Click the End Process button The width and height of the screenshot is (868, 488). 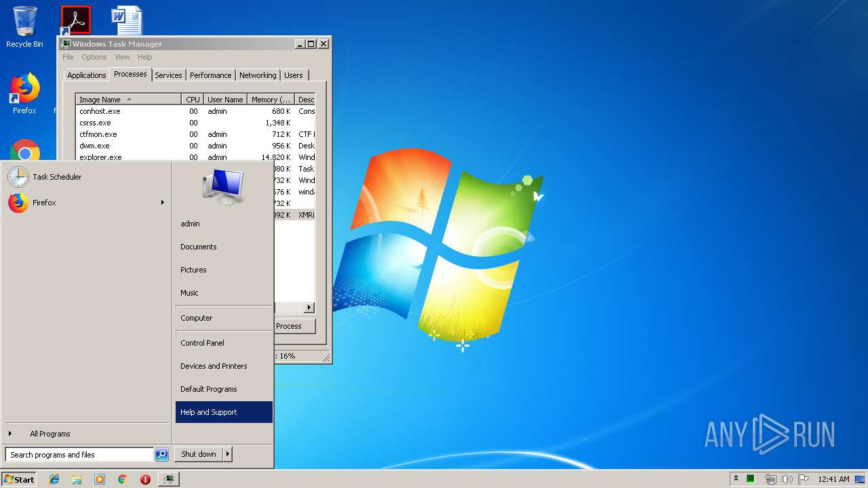(295, 326)
